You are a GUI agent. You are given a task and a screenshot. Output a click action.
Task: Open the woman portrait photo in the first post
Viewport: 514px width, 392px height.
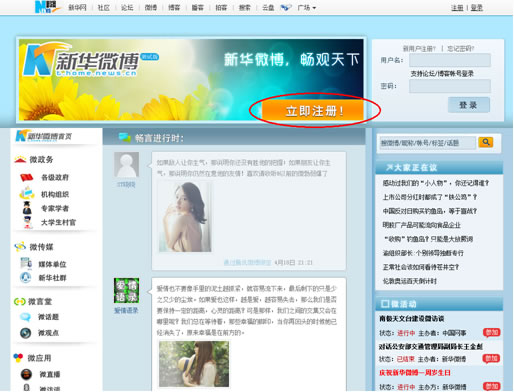(185, 217)
